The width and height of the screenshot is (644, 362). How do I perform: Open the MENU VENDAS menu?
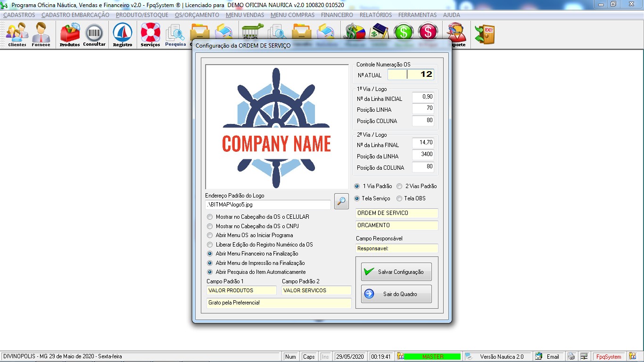click(245, 15)
